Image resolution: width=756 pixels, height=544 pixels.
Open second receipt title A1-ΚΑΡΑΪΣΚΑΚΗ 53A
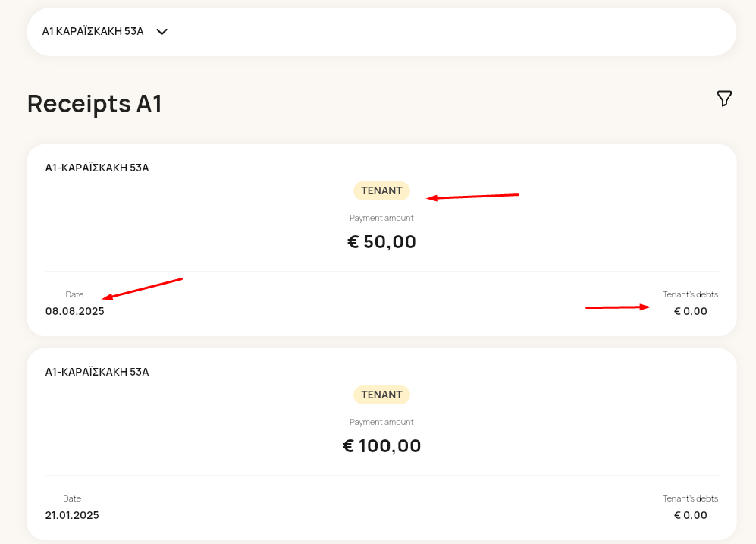(97, 372)
